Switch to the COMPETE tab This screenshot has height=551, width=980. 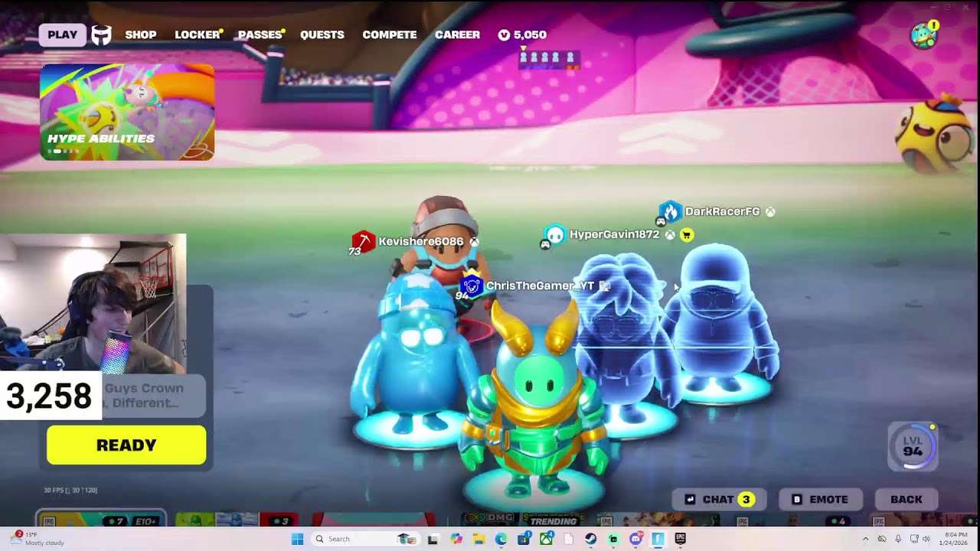[x=390, y=34]
